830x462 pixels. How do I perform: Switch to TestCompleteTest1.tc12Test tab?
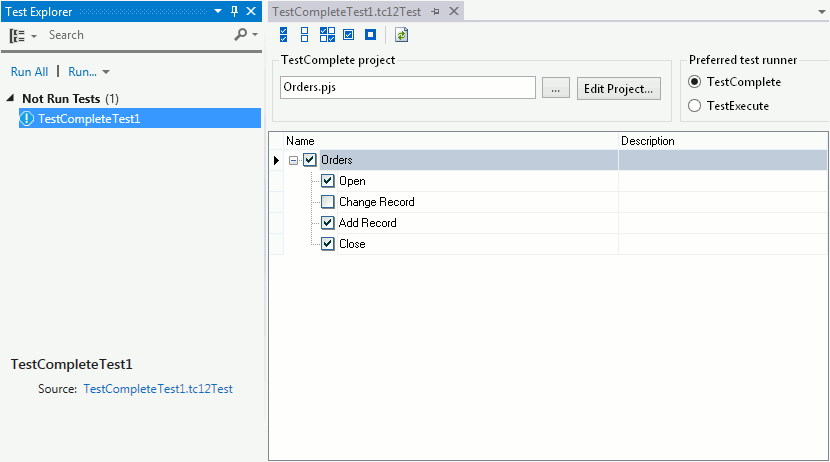click(x=347, y=11)
